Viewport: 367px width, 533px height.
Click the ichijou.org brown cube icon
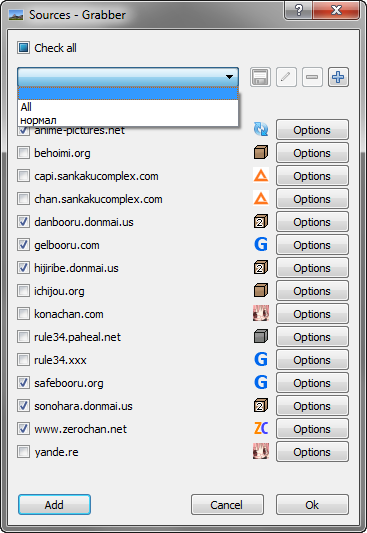[x=261, y=290]
